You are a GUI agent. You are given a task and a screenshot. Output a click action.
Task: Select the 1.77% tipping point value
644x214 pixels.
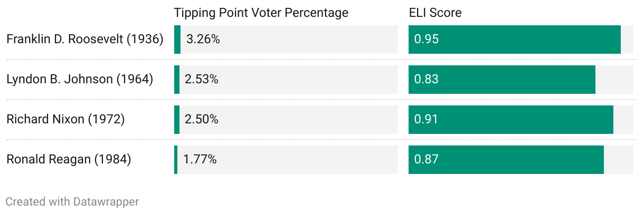(200, 160)
